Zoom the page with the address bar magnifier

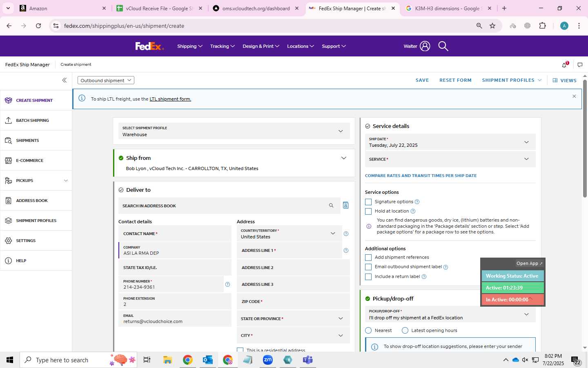coord(479,26)
